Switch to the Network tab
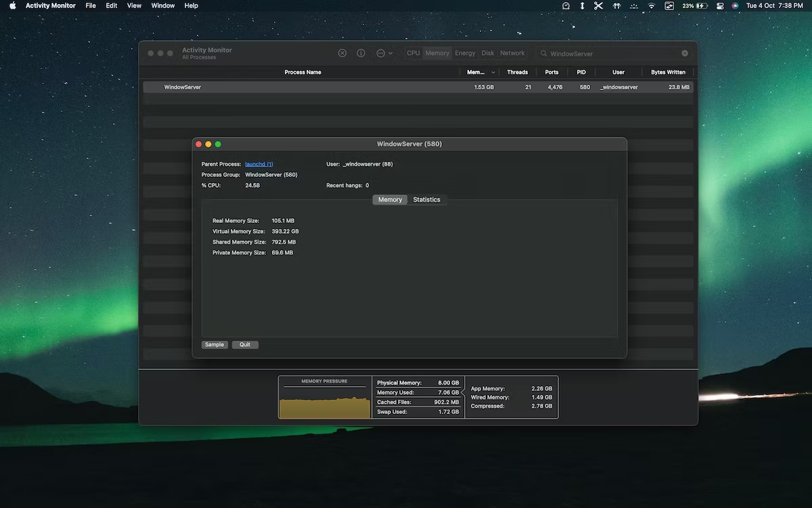812x508 pixels. [512, 54]
